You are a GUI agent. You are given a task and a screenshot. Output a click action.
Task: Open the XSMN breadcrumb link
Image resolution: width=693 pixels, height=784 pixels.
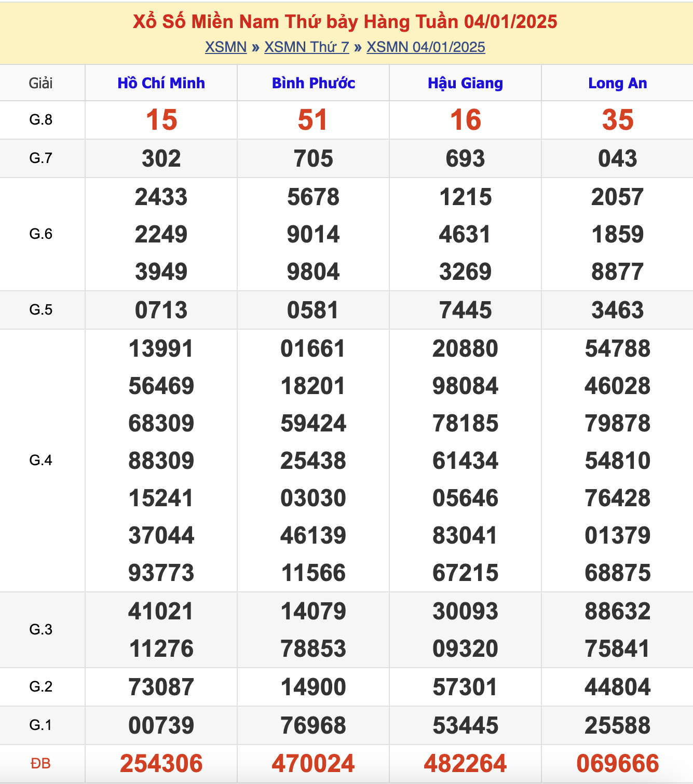(226, 47)
